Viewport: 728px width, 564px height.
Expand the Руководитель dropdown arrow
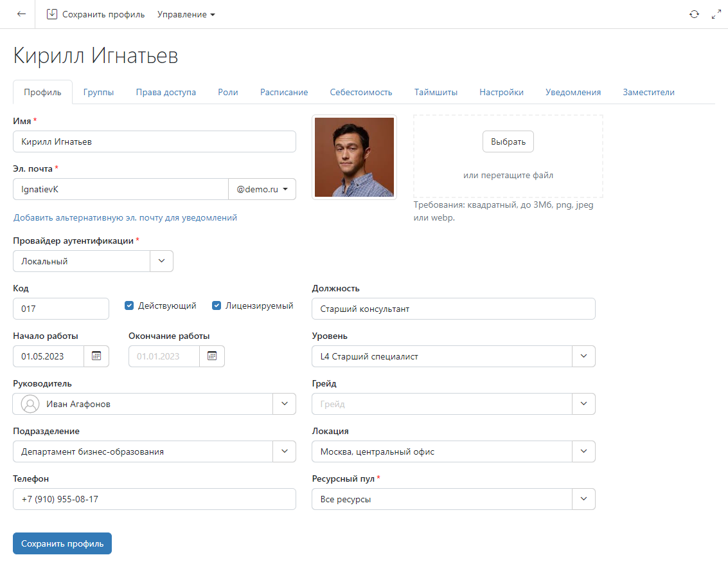click(285, 404)
